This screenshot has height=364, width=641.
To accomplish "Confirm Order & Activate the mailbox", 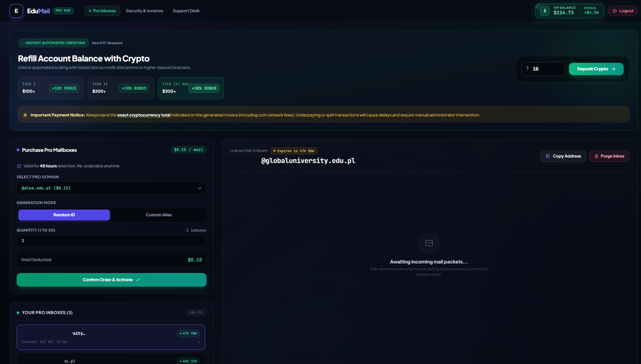I will tap(111, 280).
